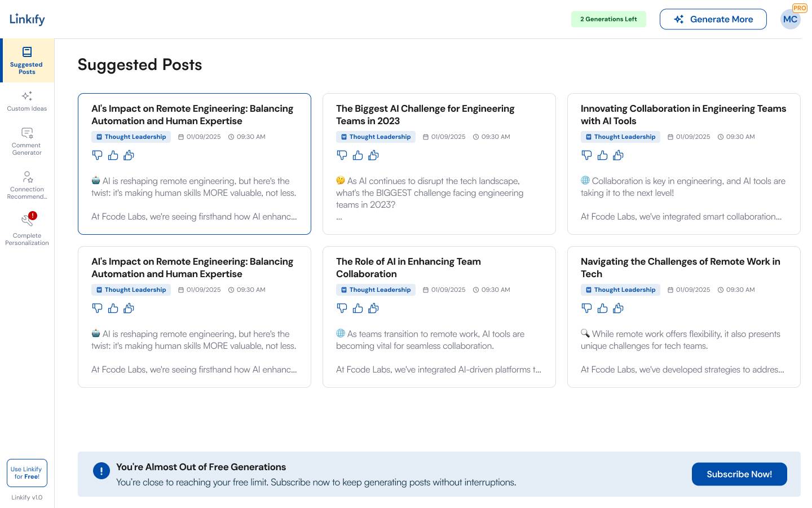Like the "Role of AI in Enhancing" post
812x508 pixels.
(358, 308)
